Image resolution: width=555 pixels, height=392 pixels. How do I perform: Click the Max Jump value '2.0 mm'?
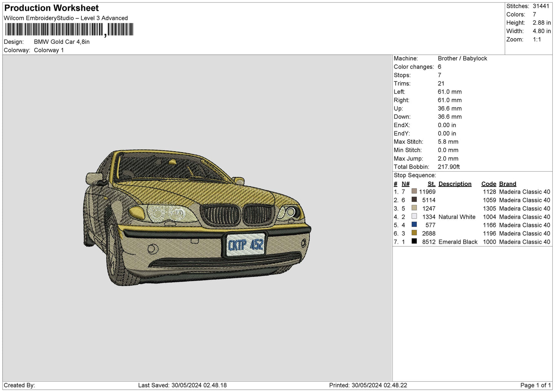click(448, 159)
